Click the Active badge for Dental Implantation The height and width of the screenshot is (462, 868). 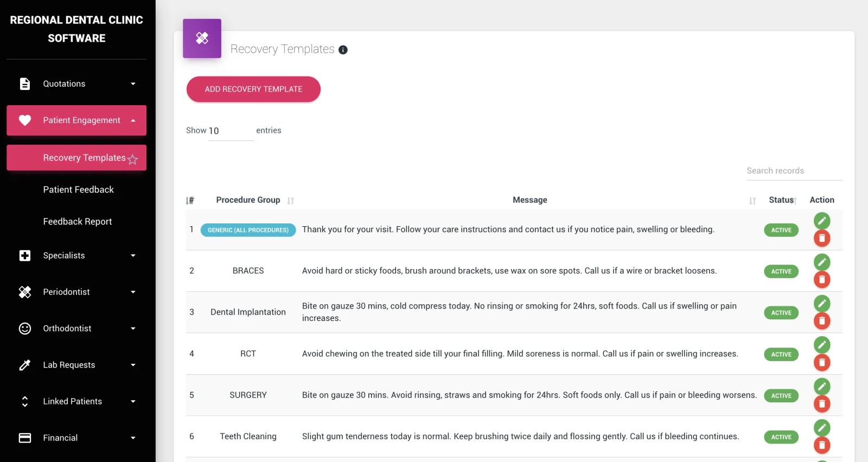781,313
